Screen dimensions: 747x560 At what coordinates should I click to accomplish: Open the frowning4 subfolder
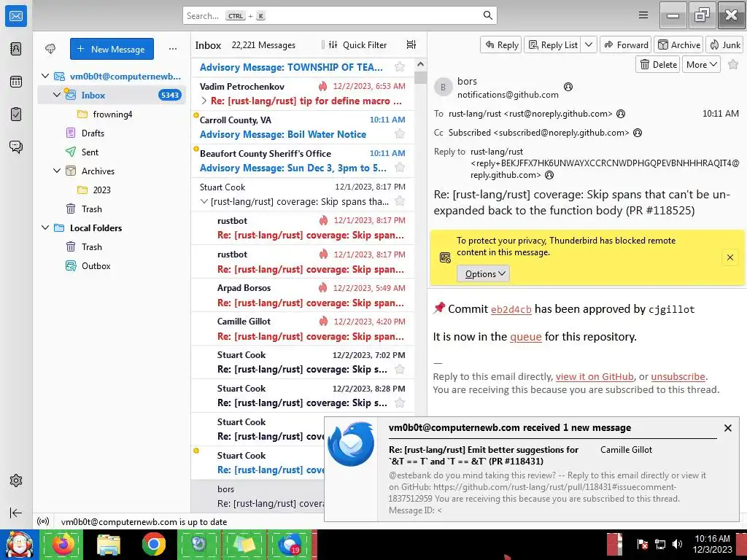pyautogui.click(x=112, y=114)
